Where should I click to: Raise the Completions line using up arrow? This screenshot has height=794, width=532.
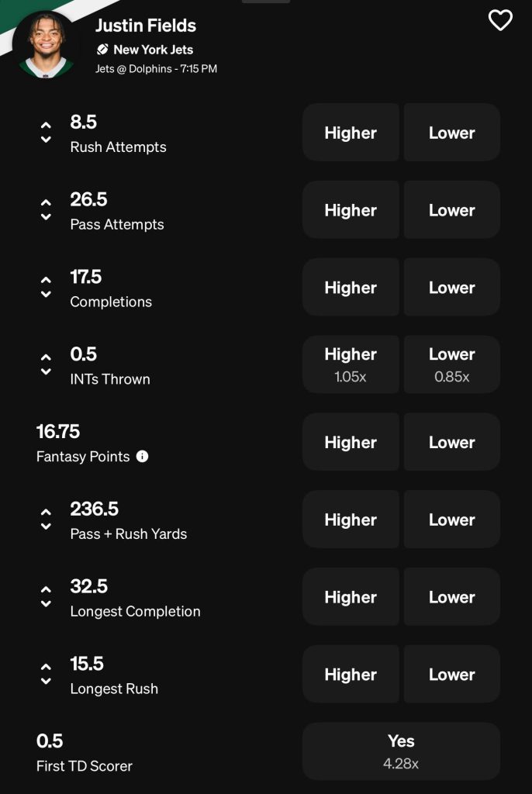[46, 280]
